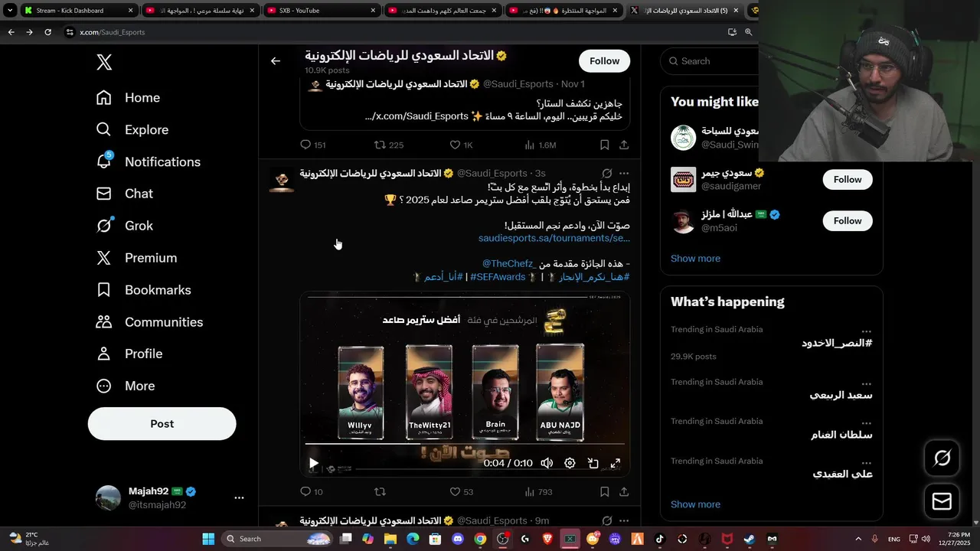Open Chat in sidebar
Image resolution: width=980 pixels, height=551 pixels.
coord(124,194)
